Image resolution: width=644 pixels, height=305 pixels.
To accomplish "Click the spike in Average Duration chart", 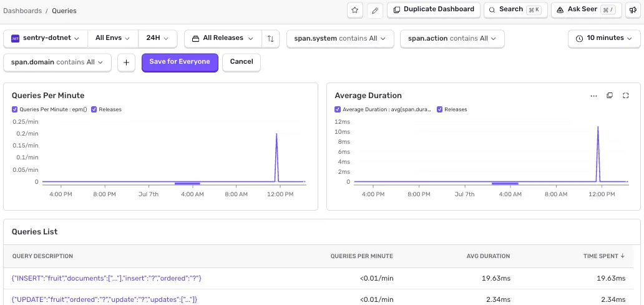I will [598, 154].
